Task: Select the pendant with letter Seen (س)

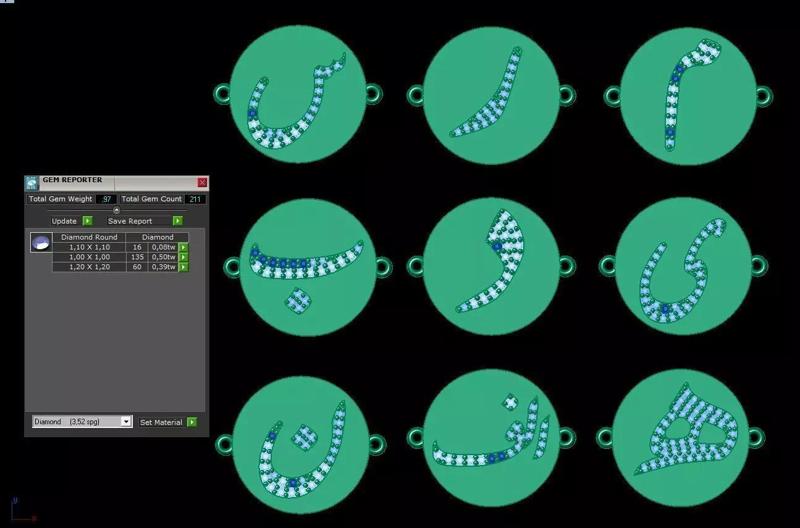Action: (298, 95)
